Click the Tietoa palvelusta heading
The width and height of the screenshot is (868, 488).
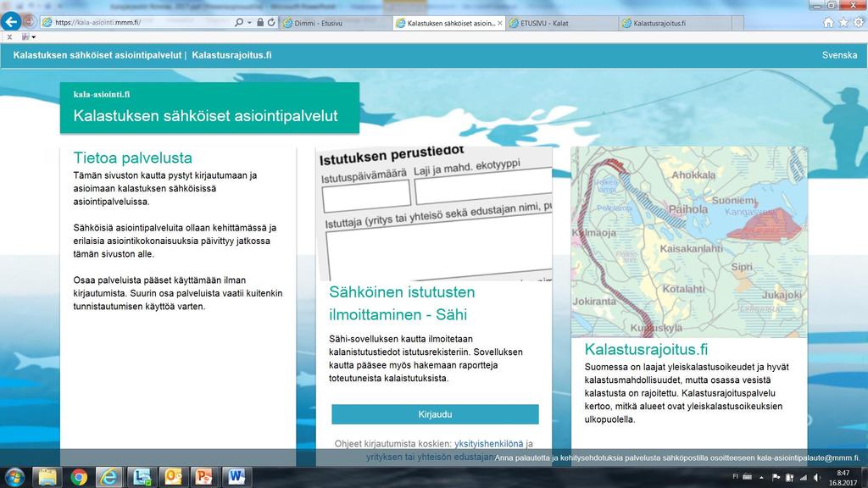[133, 158]
